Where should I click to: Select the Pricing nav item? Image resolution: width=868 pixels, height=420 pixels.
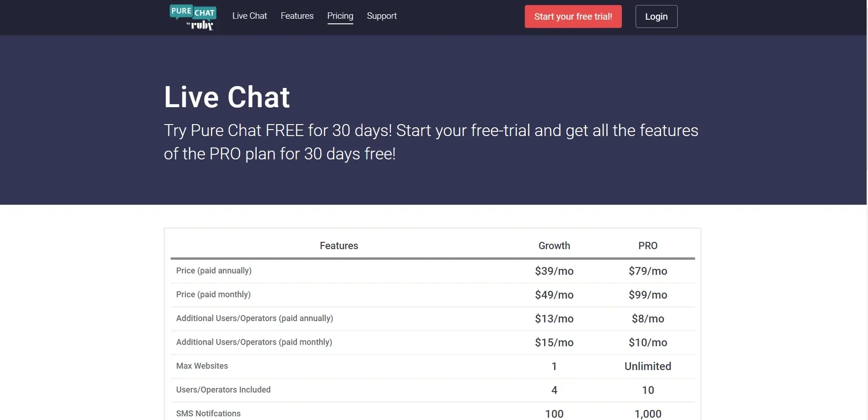(340, 16)
